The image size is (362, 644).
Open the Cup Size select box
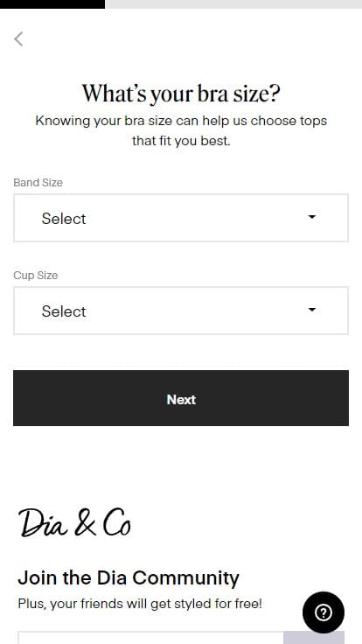pos(181,311)
